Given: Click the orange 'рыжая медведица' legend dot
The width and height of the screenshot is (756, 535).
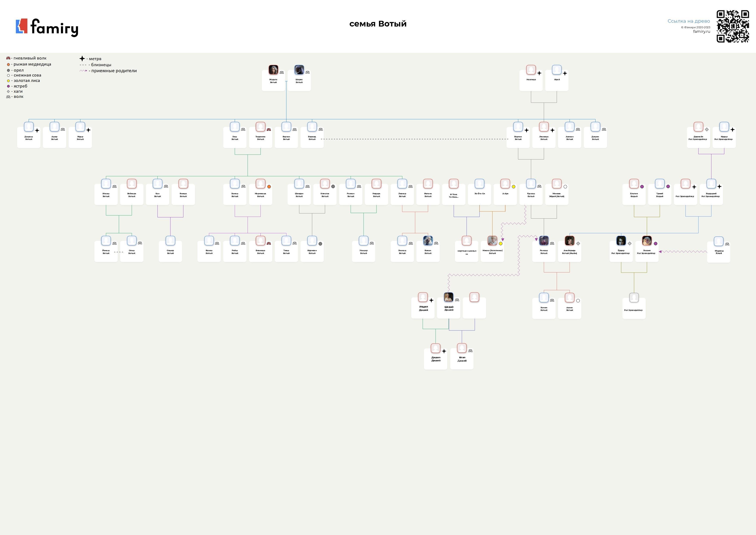Looking at the screenshot, I should point(9,65).
